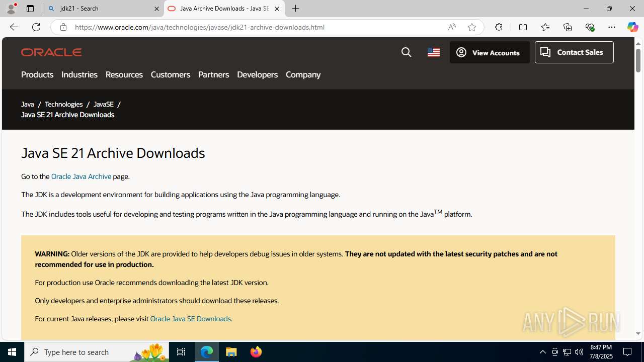Open the Company menu
Viewport: 644px width, 362px height.
303,74
